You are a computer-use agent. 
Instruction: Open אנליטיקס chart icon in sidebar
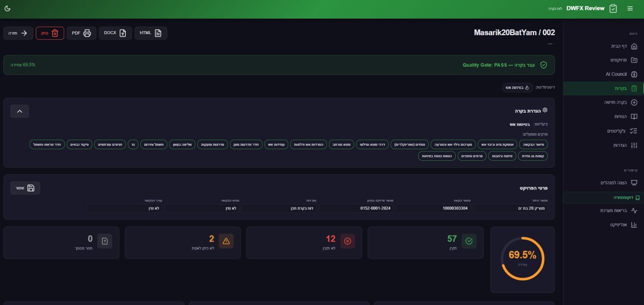634,225
